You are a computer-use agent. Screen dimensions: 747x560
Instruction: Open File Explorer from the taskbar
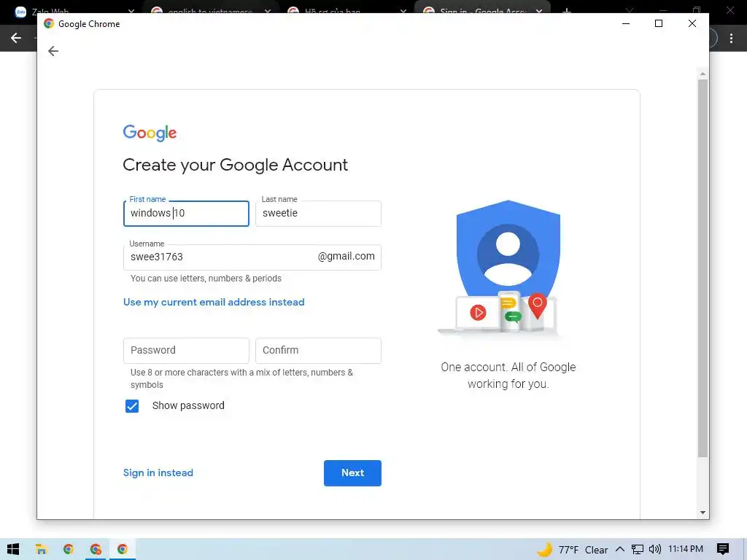pyautogui.click(x=41, y=549)
